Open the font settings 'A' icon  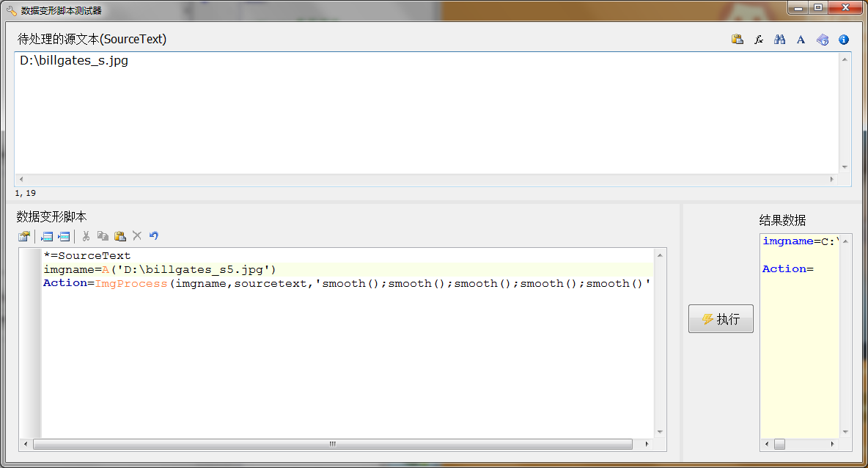coord(801,40)
